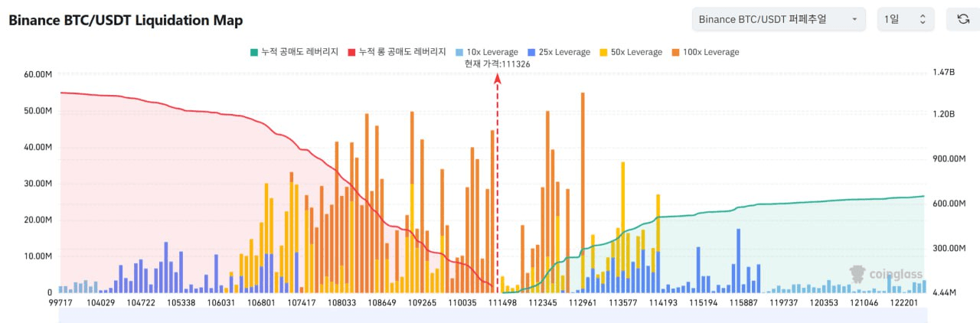Click the 900.00M right axis label

(x=950, y=158)
